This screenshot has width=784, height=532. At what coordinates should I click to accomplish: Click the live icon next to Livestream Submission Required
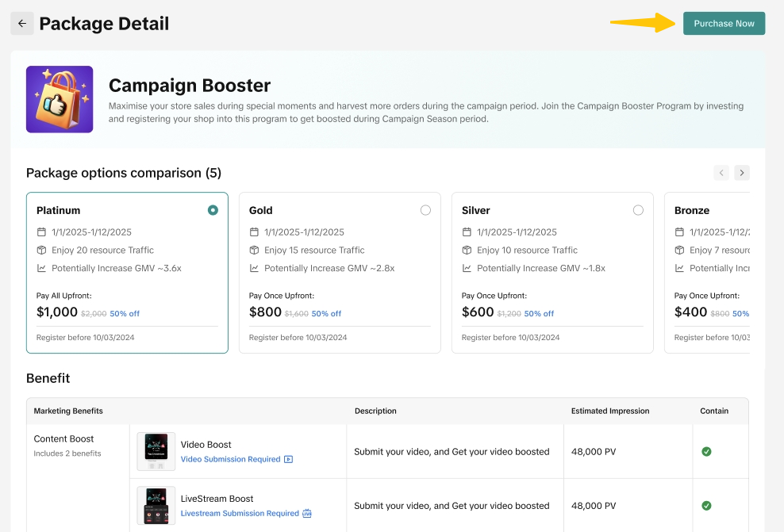click(307, 513)
